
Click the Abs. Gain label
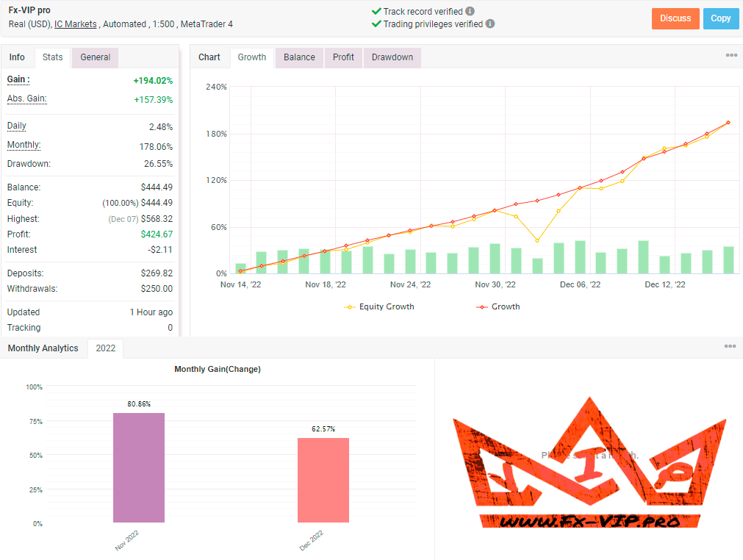pos(26,98)
